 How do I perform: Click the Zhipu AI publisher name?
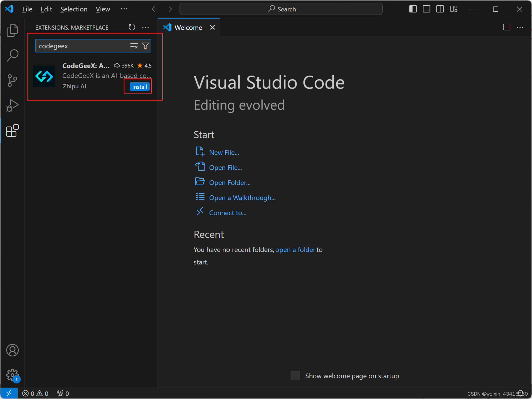(74, 86)
